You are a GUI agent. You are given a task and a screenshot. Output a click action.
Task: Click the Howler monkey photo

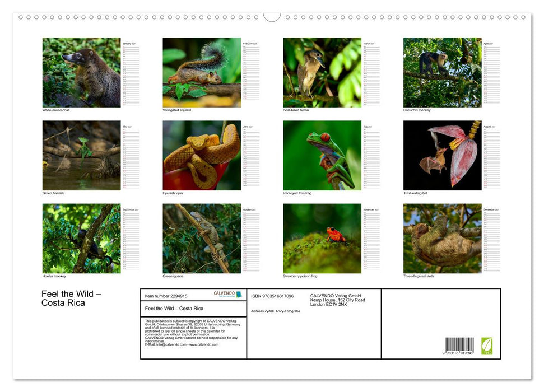(x=82, y=239)
